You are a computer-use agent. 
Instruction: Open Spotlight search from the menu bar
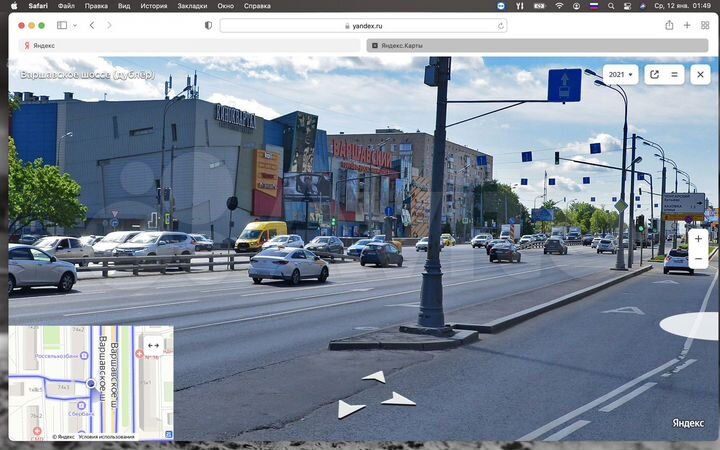click(611, 6)
